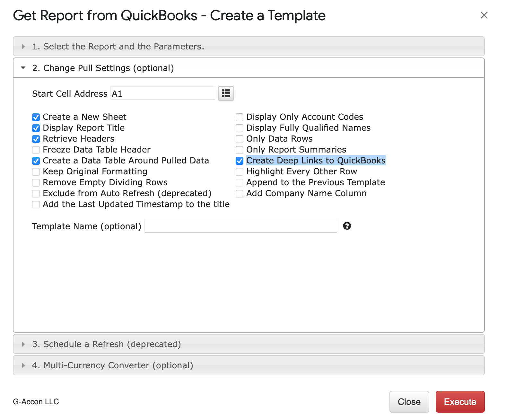Show help for Template Name

click(x=347, y=226)
